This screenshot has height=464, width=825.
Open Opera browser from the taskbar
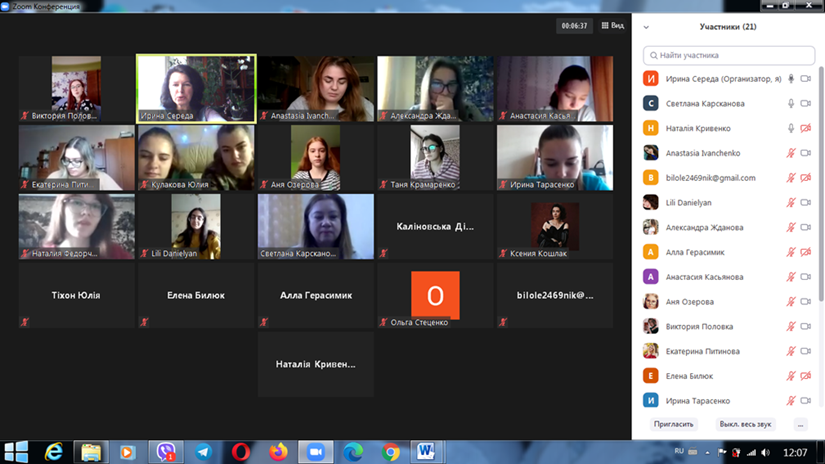[241, 452]
